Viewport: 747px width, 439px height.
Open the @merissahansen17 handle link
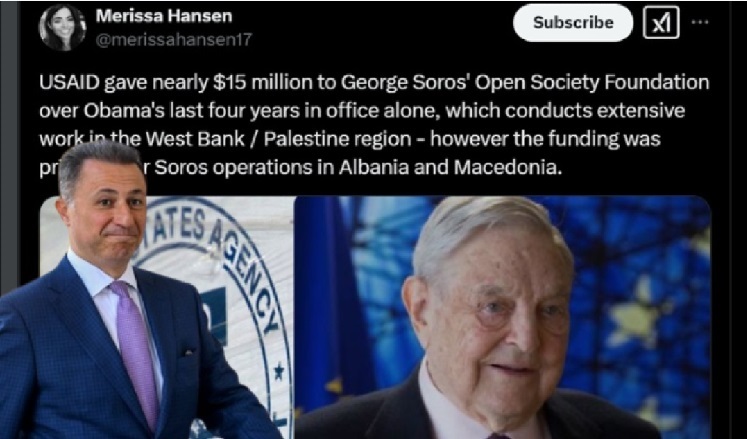point(173,40)
